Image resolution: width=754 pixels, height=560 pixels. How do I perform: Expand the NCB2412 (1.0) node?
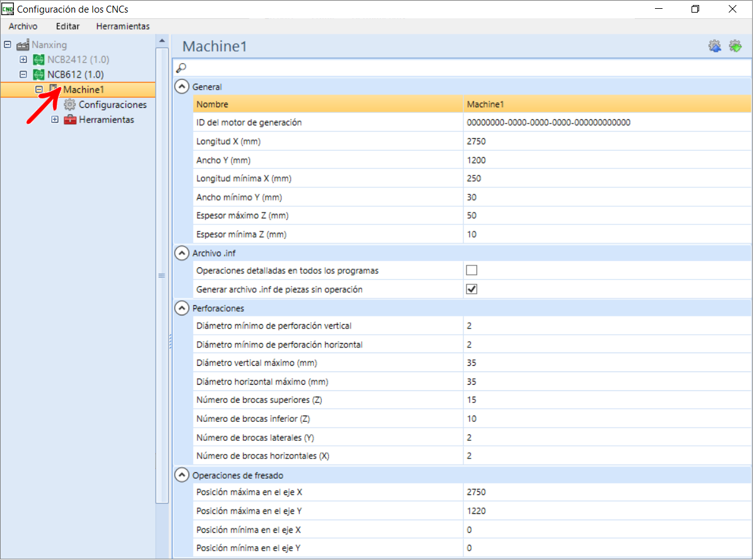pyautogui.click(x=23, y=59)
